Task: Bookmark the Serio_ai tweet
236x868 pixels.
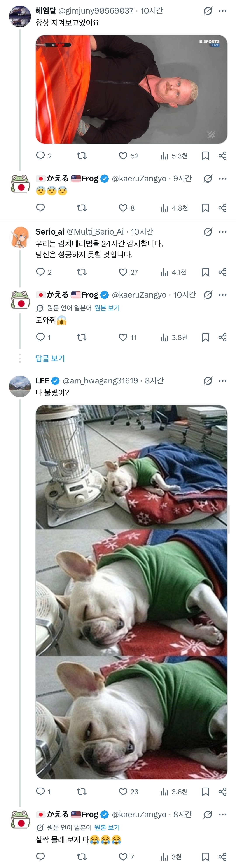Action: (205, 272)
